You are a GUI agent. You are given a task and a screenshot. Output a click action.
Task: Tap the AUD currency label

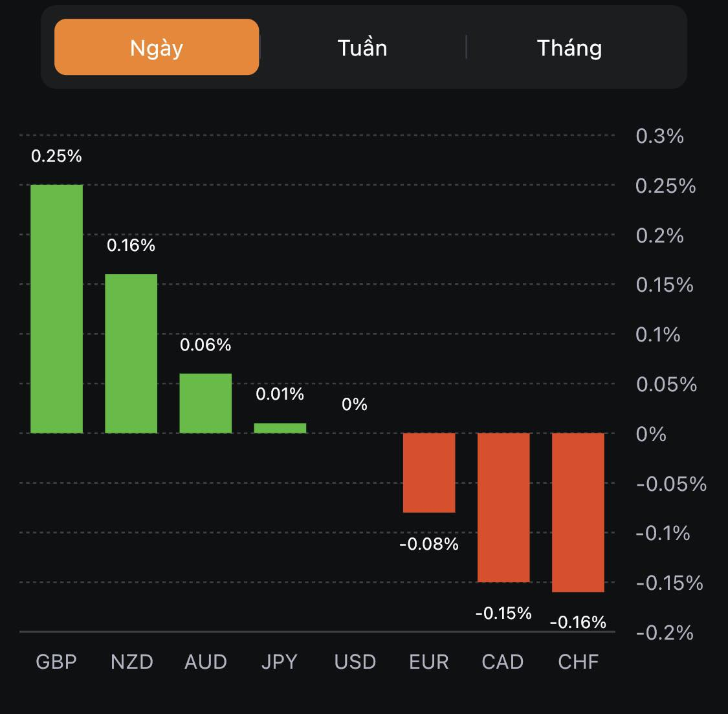click(206, 662)
